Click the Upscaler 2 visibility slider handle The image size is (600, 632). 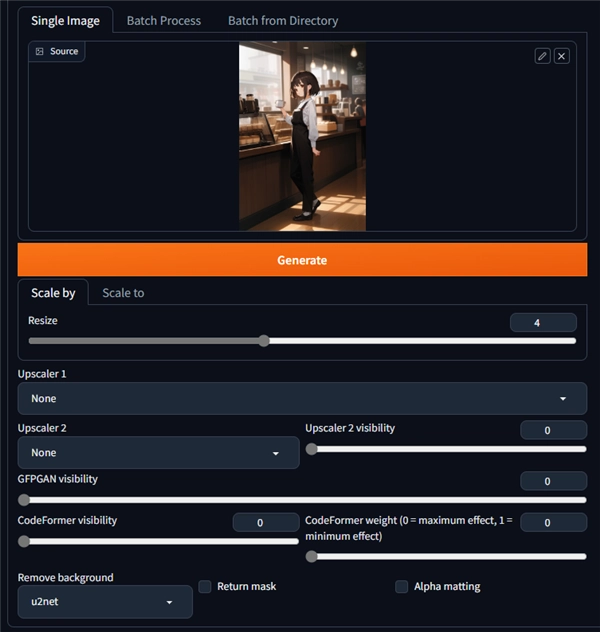[311, 449]
